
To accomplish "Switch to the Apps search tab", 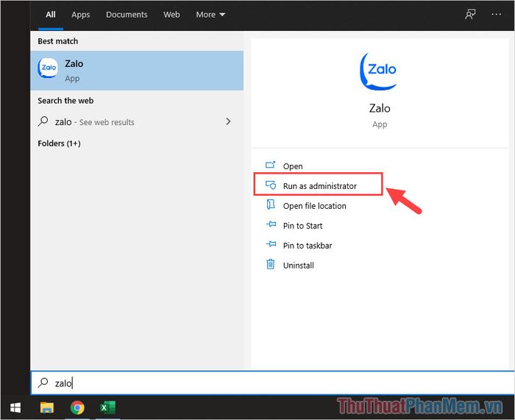I will 80,15.
